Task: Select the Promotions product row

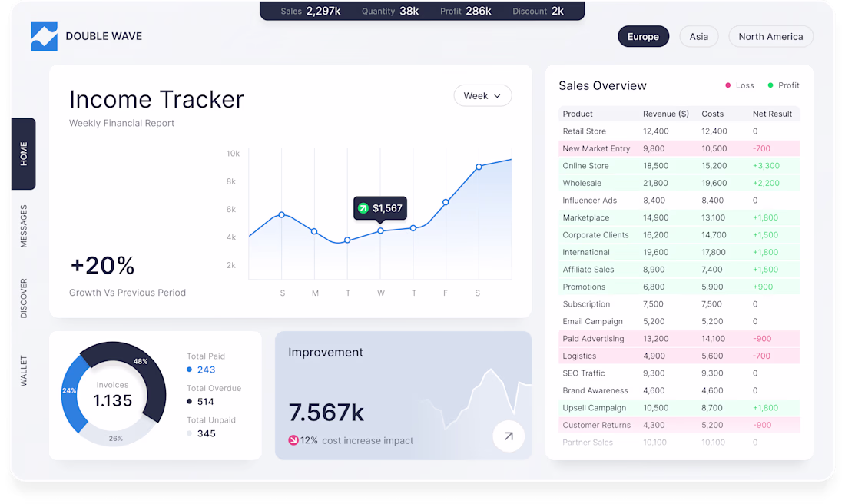Action: [679, 287]
